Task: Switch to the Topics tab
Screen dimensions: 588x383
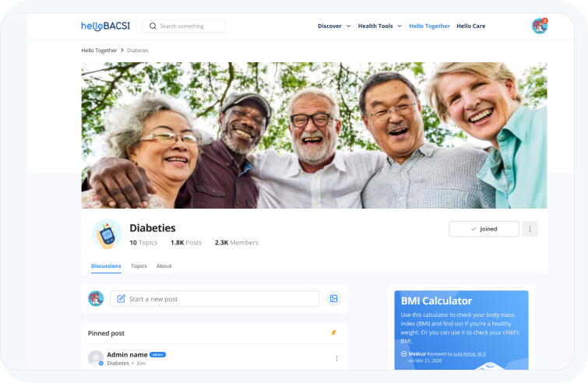Action: pos(139,265)
